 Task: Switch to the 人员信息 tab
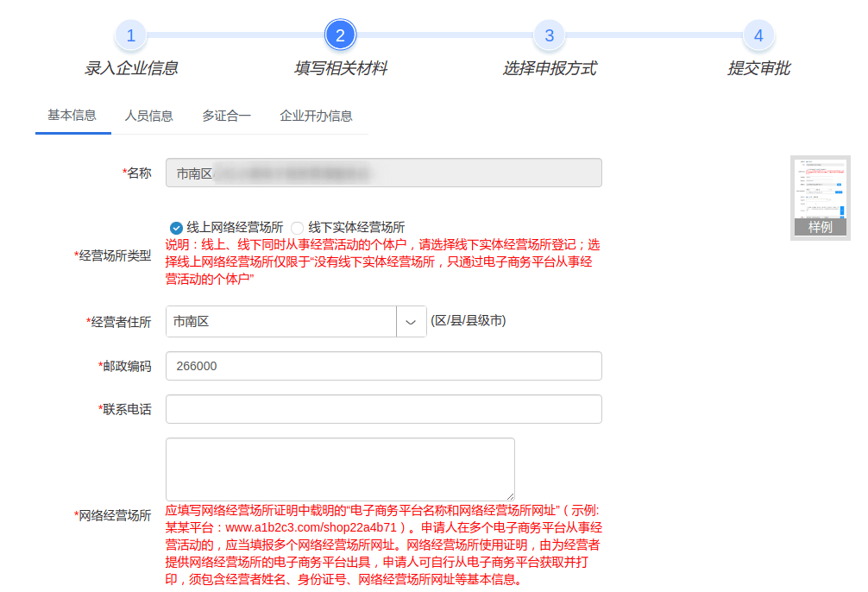[x=148, y=116]
